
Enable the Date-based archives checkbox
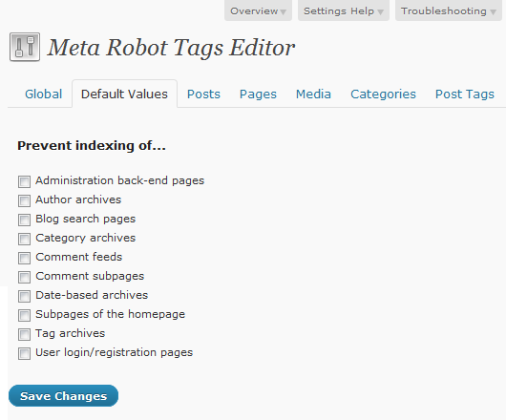[24, 296]
